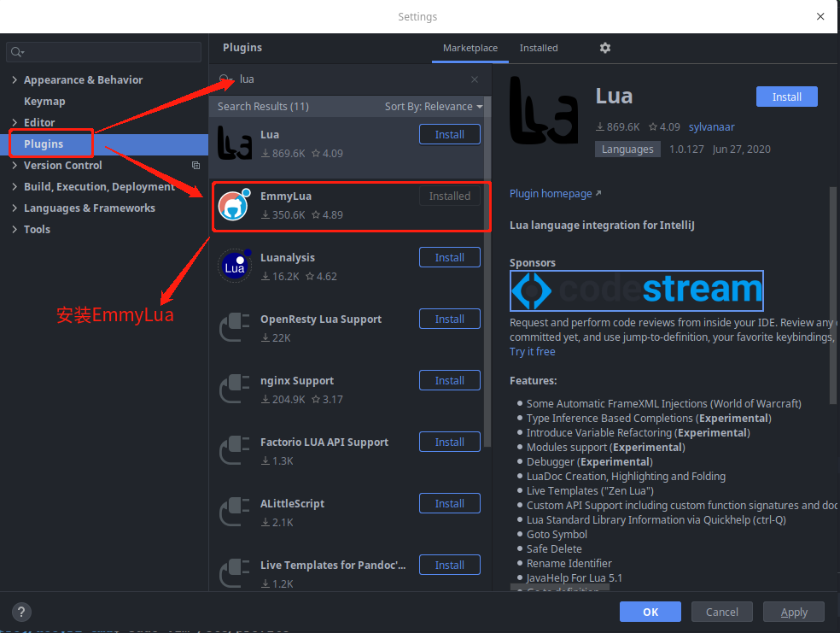
Task: Click the large Lua logo in details pane
Action: (x=543, y=111)
